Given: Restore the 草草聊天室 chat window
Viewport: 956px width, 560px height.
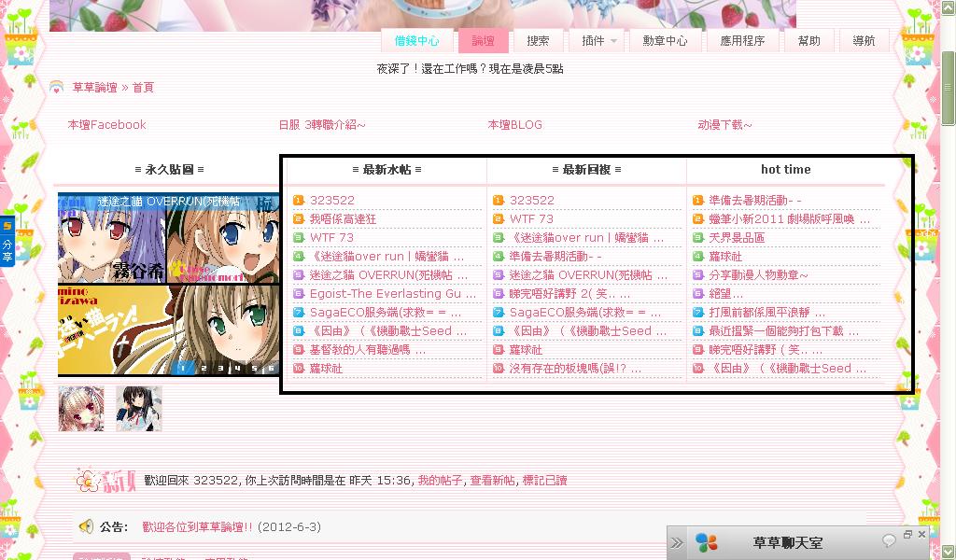Looking at the screenshot, I should (x=907, y=535).
